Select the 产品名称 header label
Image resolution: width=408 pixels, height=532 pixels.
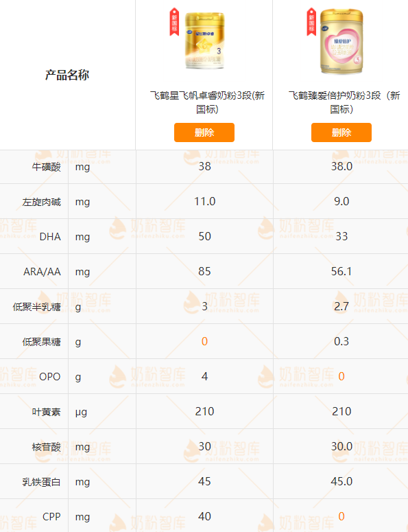67,75
